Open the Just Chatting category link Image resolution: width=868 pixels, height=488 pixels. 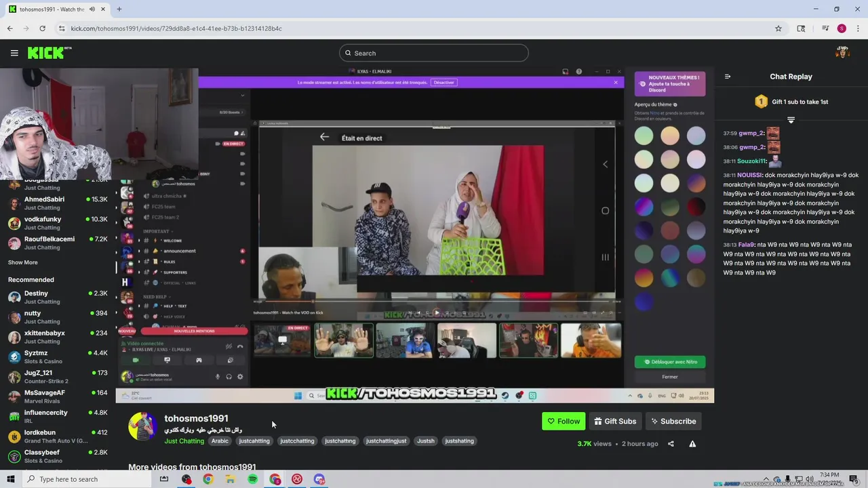[184, 441]
